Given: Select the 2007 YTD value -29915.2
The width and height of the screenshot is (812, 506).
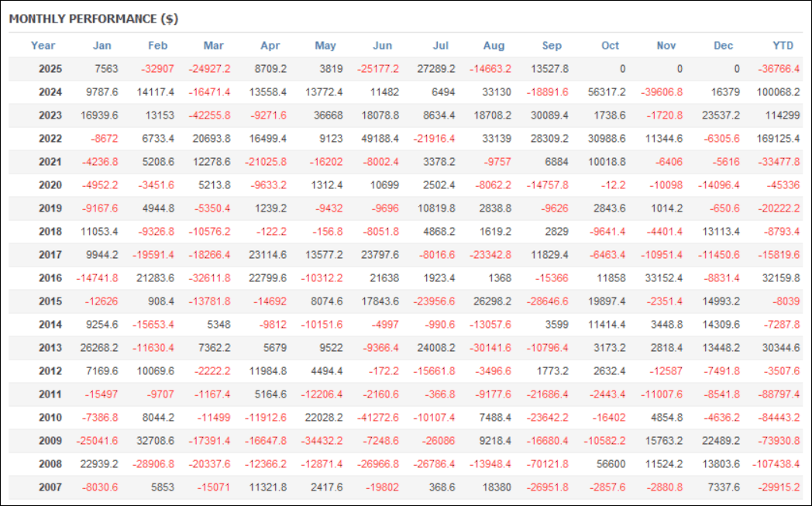Looking at the screenshot, I should point(776,487).
